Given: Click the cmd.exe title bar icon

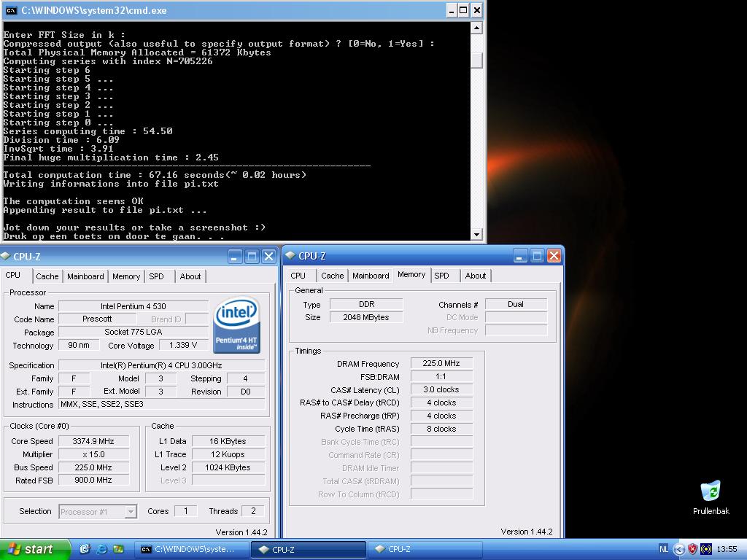Looking at the screenshot, I should click(x=11, y=10).
